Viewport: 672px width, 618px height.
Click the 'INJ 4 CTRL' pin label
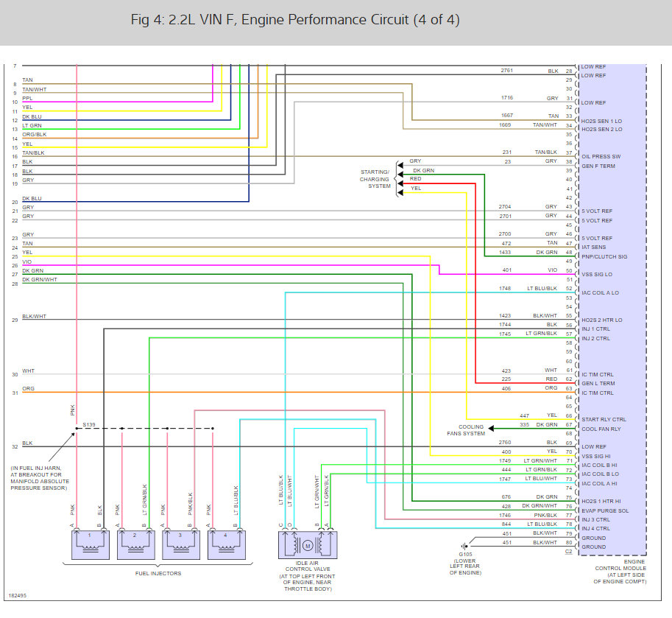(x=595, y=528)
